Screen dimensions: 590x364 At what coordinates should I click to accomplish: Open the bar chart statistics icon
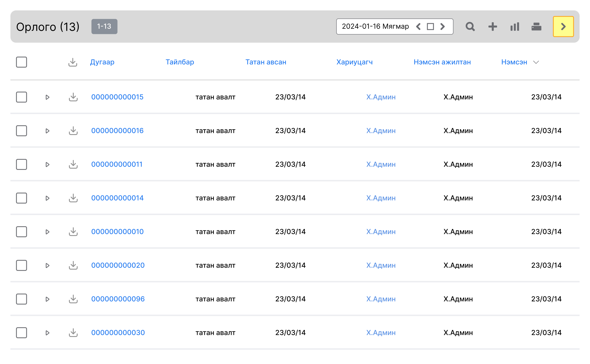(515, 26)
